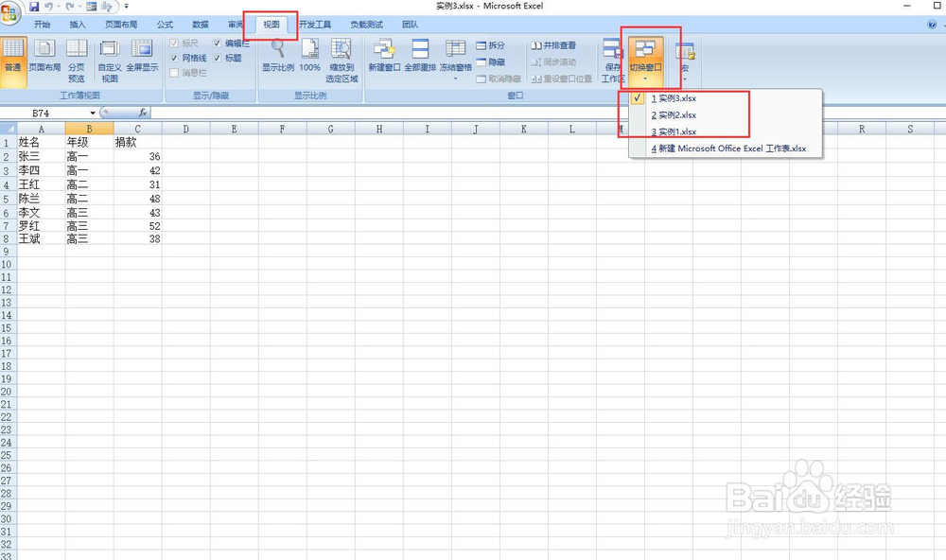The width and height of the screenshot is (946, 560).
Task: Switch to window 2 实例2.xlsx
Action: [x=726, y=114]
